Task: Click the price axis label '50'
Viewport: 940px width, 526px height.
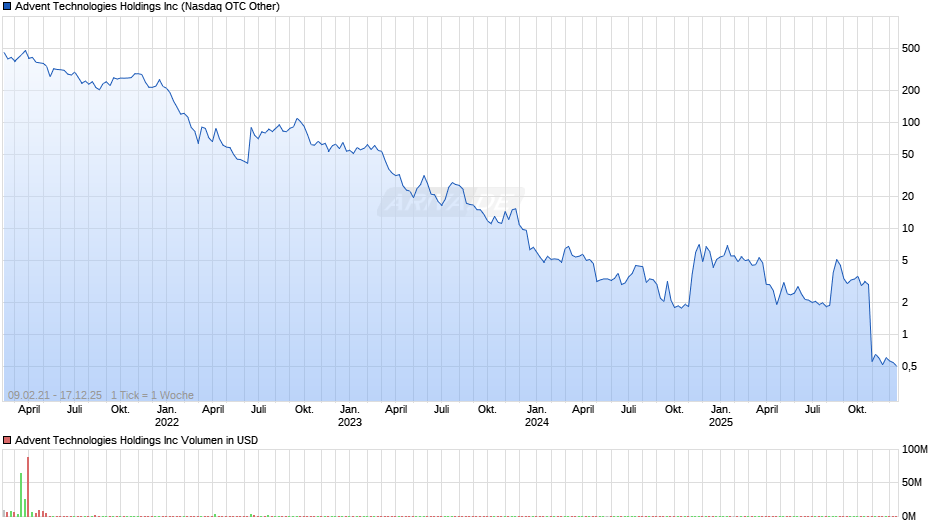Action: 908,155
